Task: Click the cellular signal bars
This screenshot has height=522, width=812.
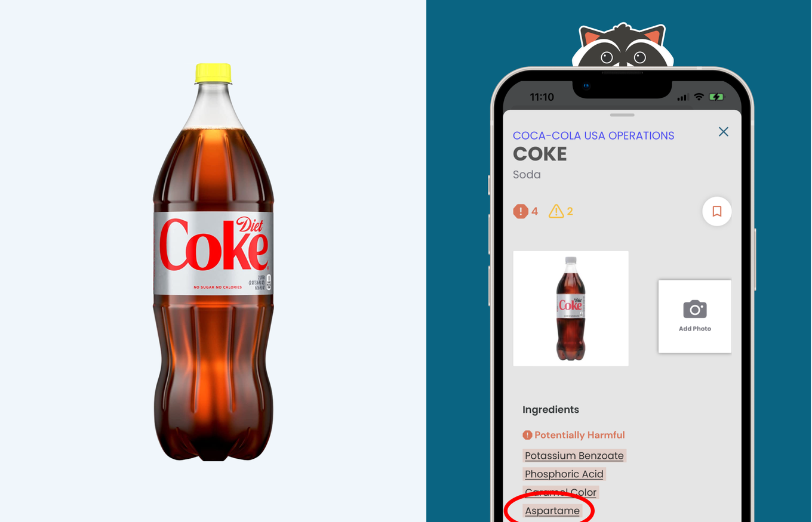Action: [x=683, y=97]
